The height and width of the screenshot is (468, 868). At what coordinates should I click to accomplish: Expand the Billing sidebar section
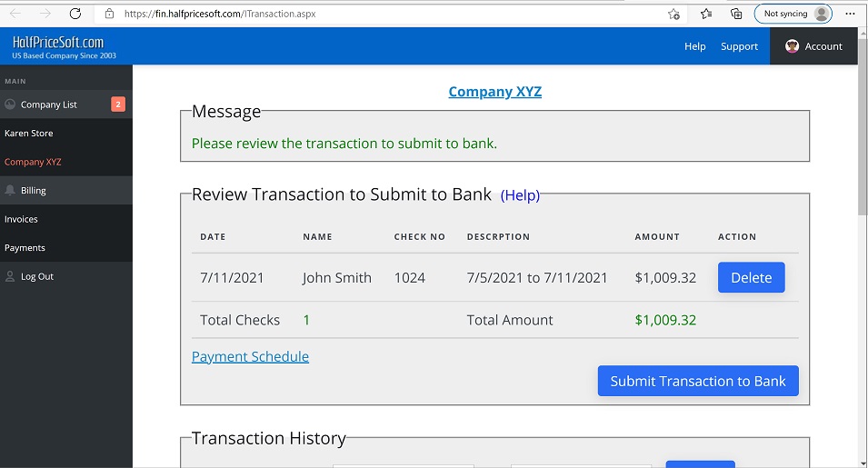click(x=34, y=191)
